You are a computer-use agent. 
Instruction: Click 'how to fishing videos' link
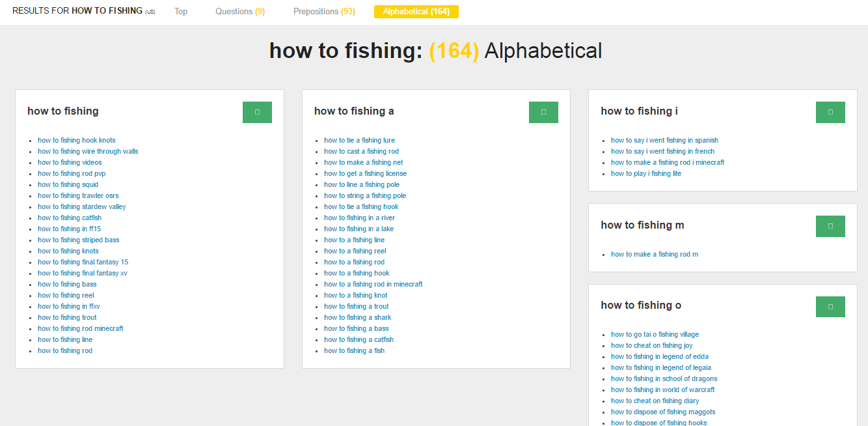(70, 162)
